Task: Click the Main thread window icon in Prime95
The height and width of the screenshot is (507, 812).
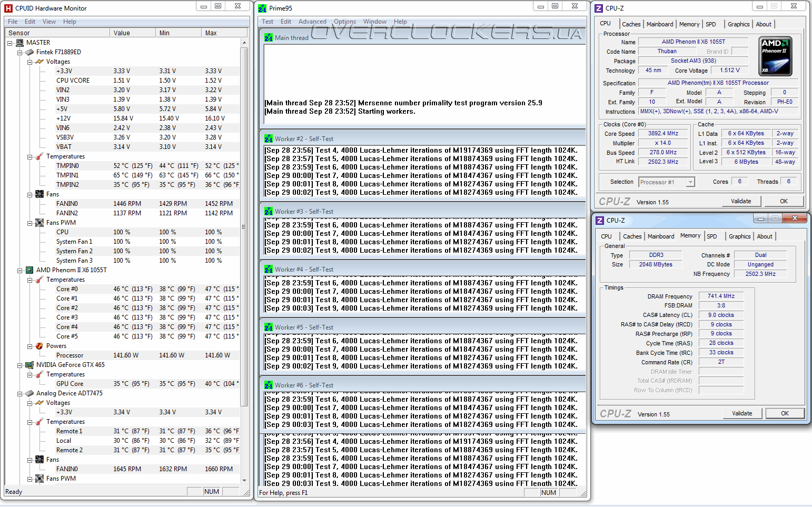Action: (x=269, y=38)
